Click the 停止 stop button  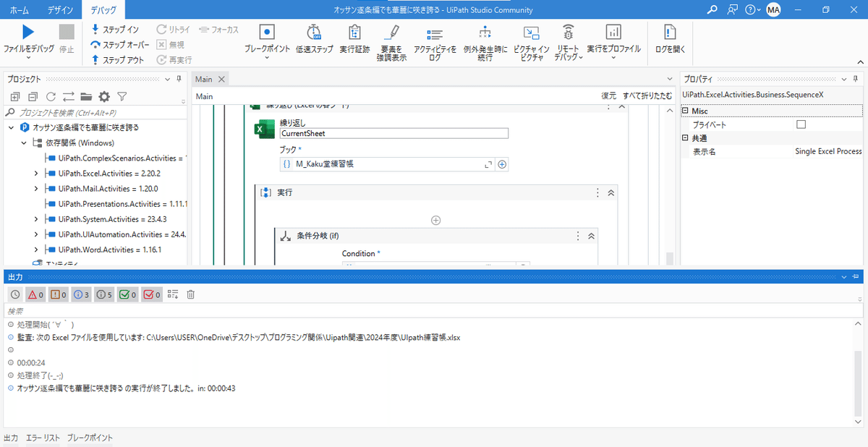[x=67, y=38]
